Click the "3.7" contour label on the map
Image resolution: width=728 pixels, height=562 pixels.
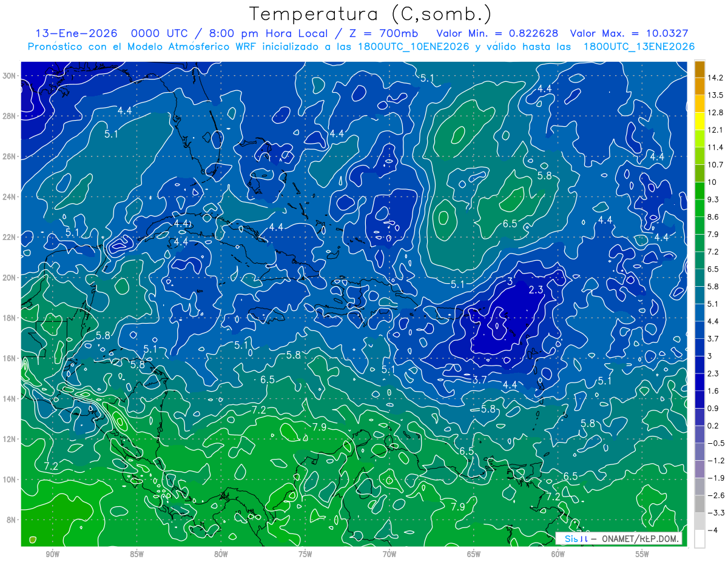479,380
